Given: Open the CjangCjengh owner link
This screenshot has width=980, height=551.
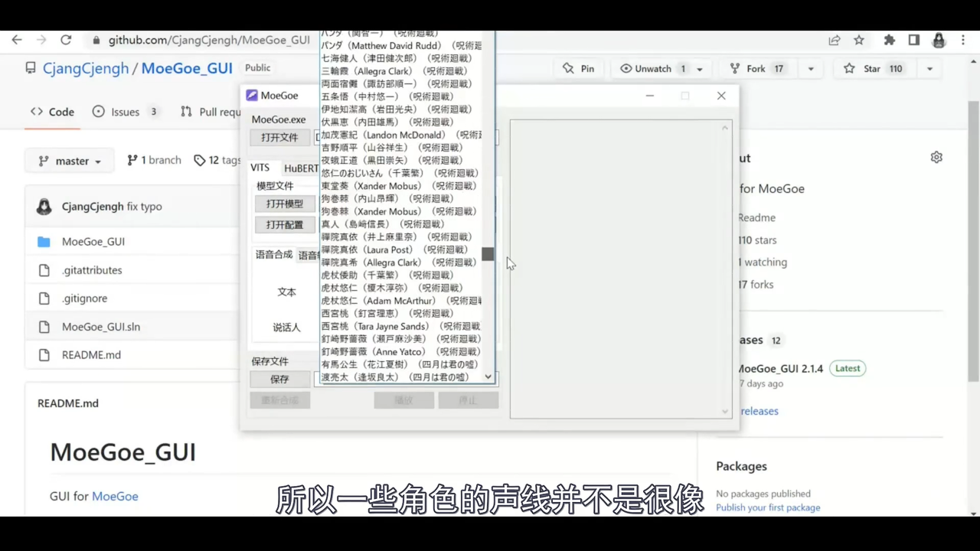Looking at the screenshot, I should pyautogui.click(x=86, y=68).
